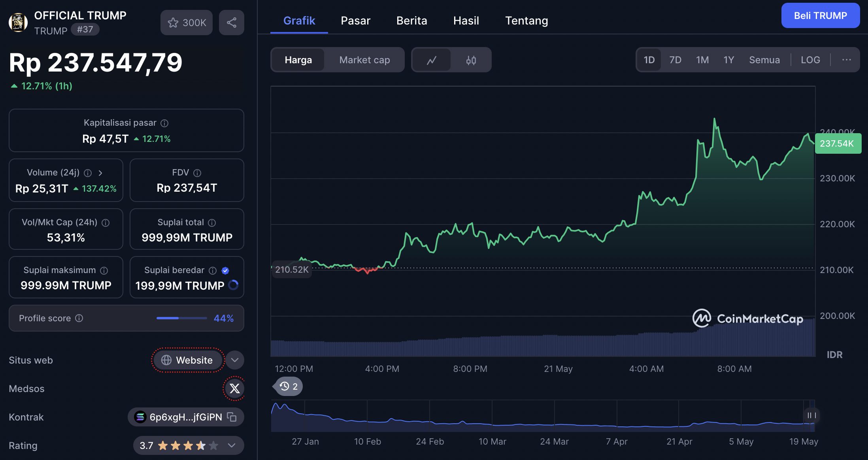
Task: Expand the website links dropdown
Action: (235, 360)
